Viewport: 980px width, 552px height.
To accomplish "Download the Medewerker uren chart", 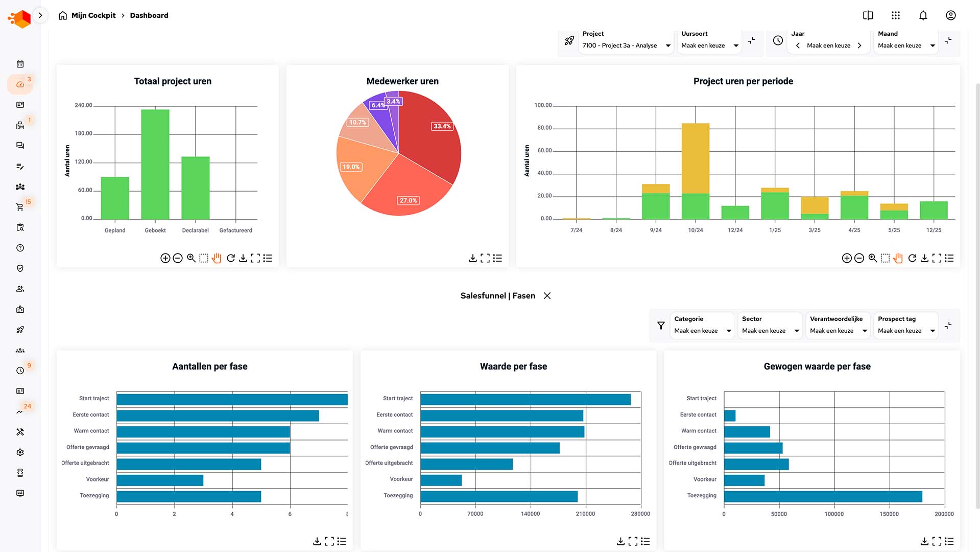I will pos(472,258).
